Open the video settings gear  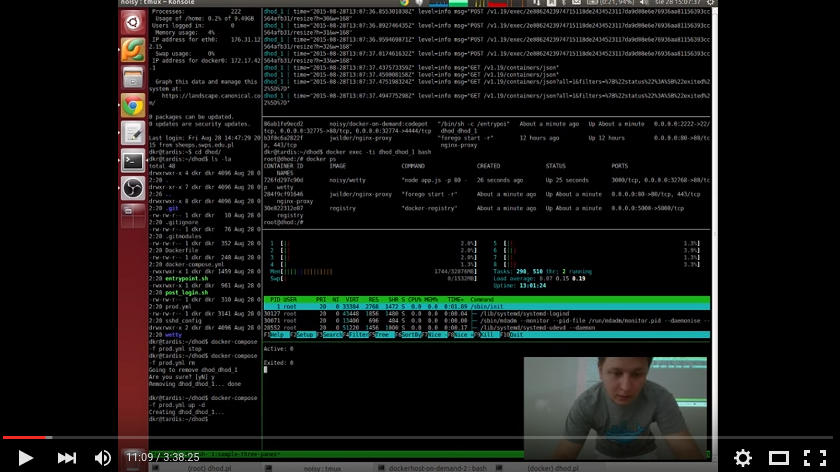(x=742, y=458)
